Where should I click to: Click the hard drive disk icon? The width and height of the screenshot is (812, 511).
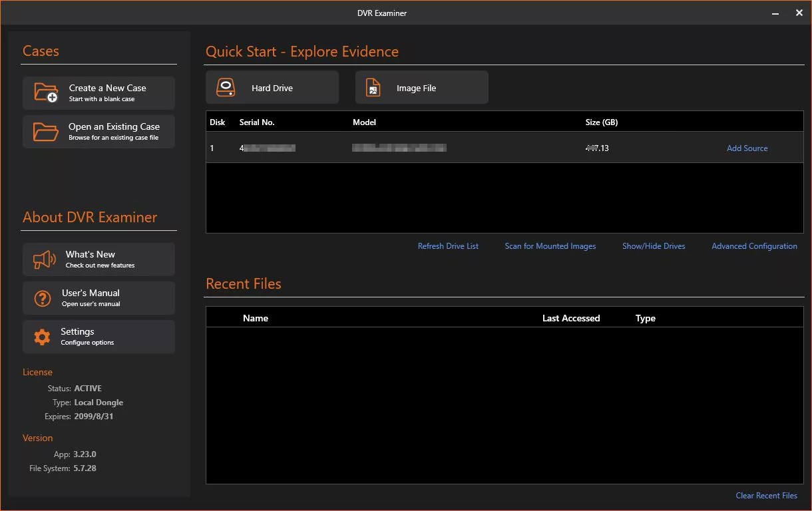[x=226, y=88]
